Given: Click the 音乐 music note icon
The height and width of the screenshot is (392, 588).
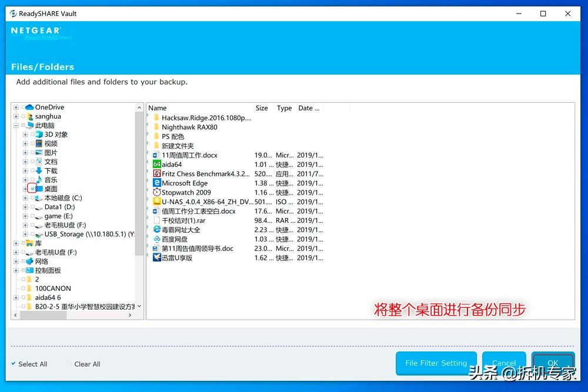Looking at the screenshot, I should 39,180.
